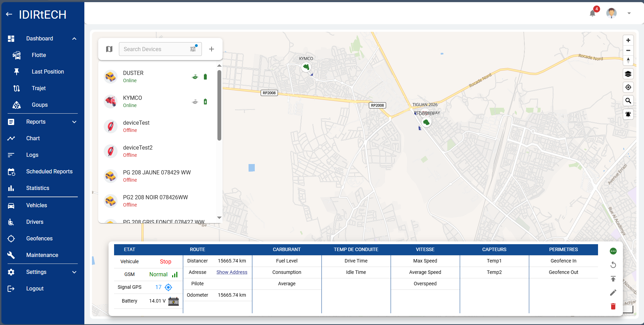Click the Show Address link
This screenshot has height=325, width=644.
pyautogui.click(x=232, y=272)
